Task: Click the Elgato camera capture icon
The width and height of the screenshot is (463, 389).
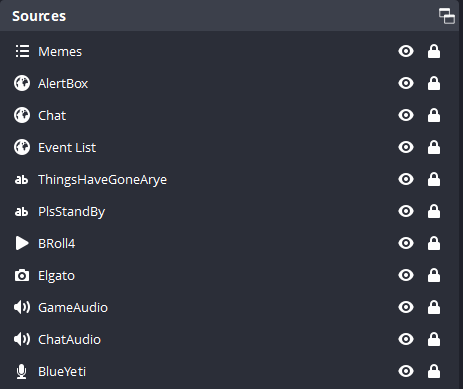Action: [22, 275]
